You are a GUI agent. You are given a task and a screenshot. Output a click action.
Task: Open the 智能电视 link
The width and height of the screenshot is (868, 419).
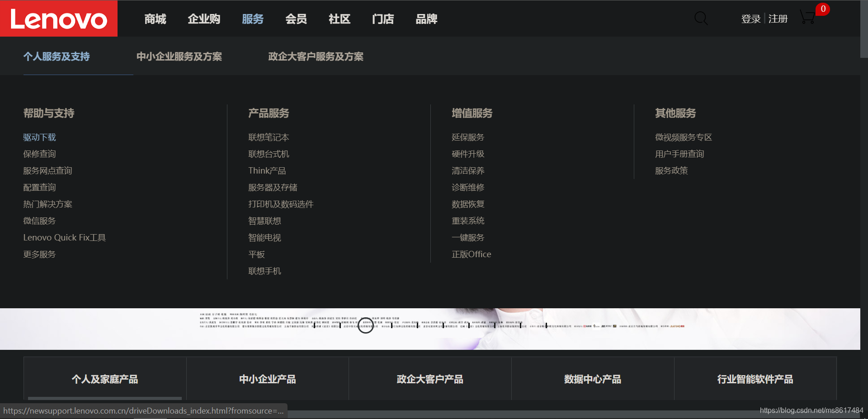click(264, 238)
